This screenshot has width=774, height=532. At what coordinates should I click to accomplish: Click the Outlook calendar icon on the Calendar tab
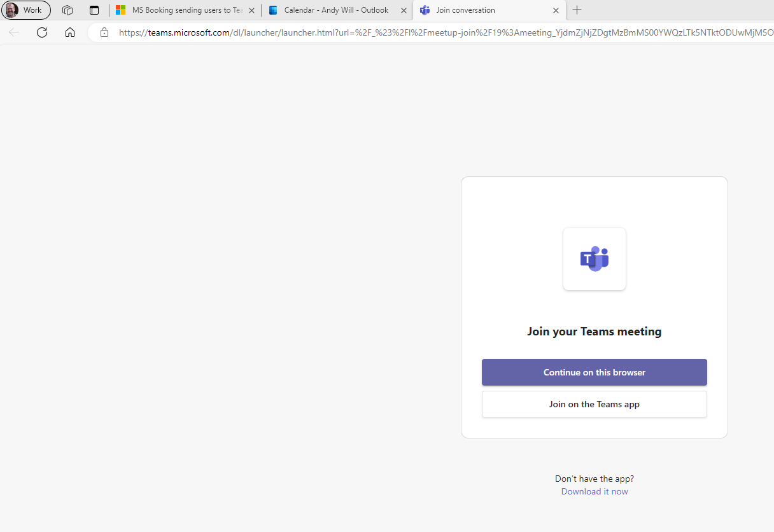click(x=273, y=10)
